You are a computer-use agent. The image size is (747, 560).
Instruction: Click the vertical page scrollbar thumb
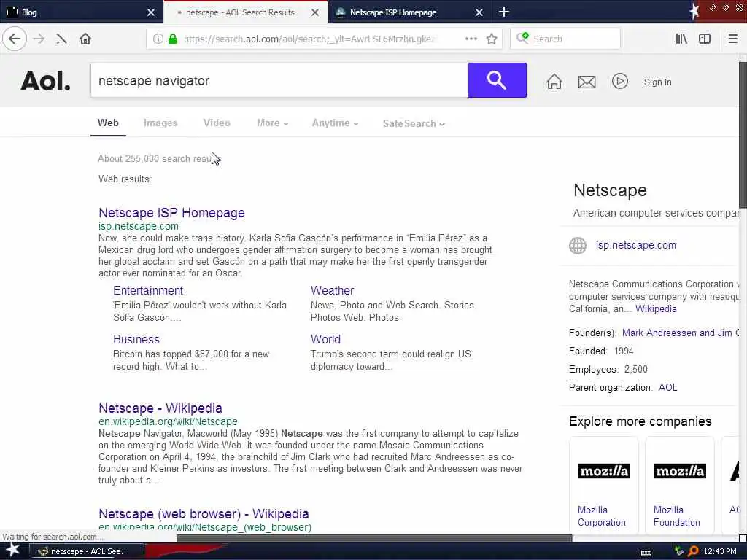[743, 134]
